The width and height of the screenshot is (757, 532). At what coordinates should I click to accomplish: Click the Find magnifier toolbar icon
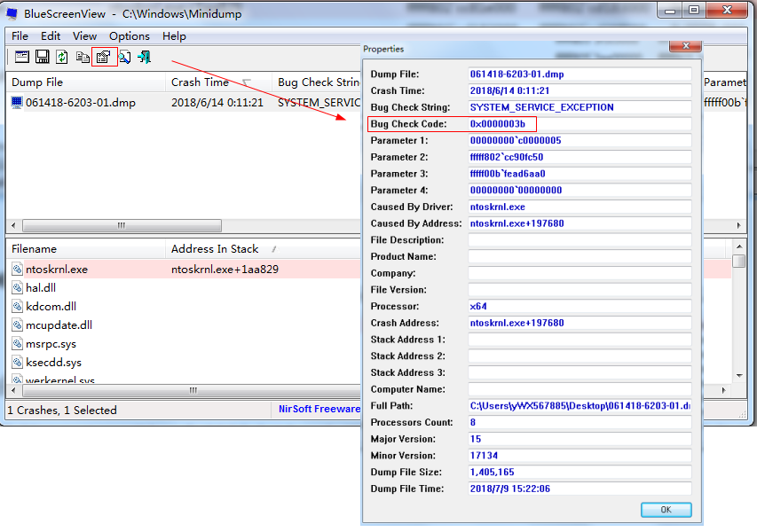pyautogui.click(x=124, y=58)
